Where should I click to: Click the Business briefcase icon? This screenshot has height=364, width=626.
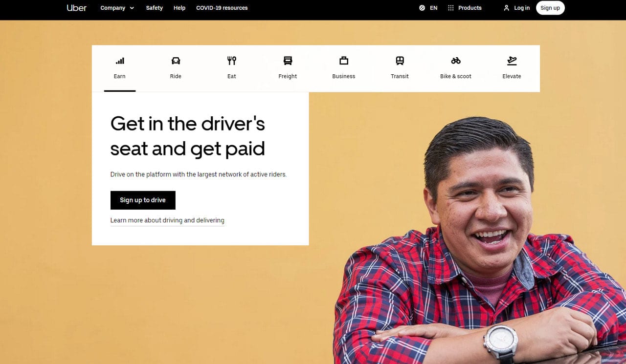[344, 61]
